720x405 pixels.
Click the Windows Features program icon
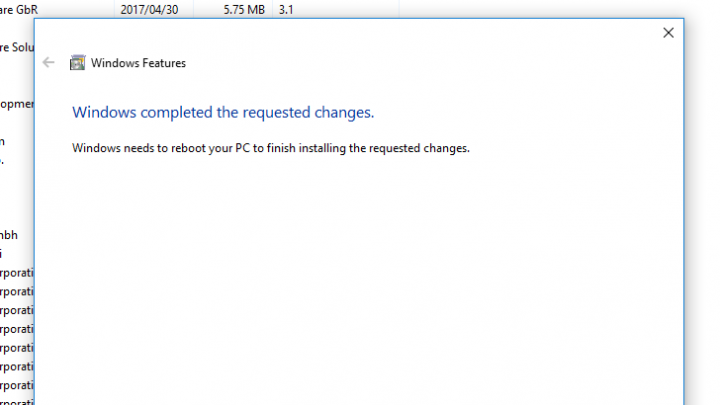click(x=78, y=62)
